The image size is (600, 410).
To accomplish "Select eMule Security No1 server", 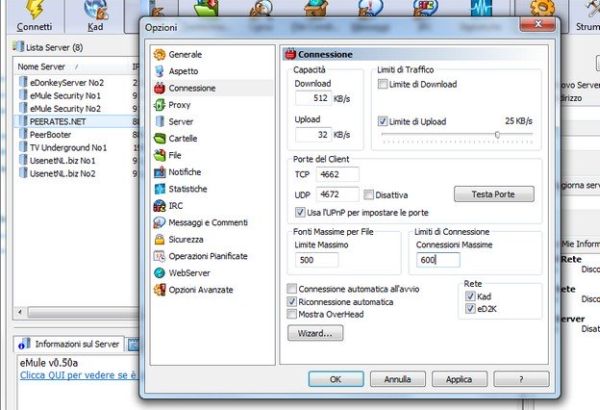I will click(65, 96).
